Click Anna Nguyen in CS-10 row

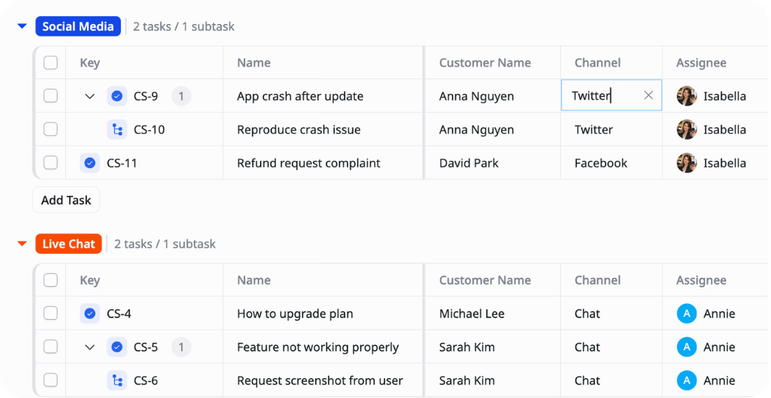tap(476, 129)
